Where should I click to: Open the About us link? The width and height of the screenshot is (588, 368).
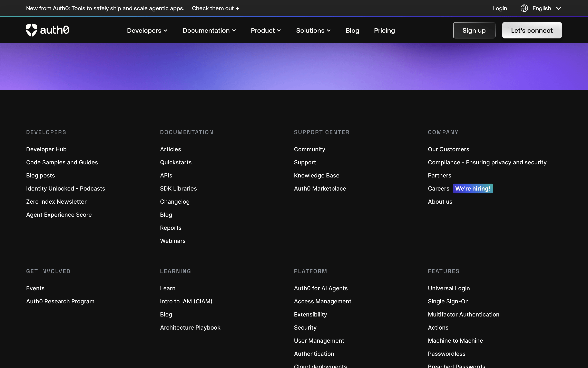[x=440, y=202]
